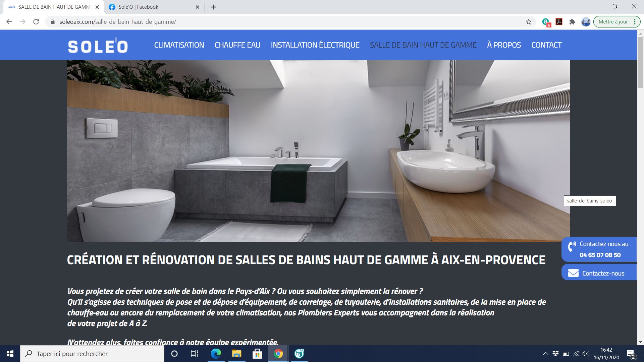The width and height of the screenshot is (644, 362).
Task: Open the green extension with badge 6
Action: point(546,22)
